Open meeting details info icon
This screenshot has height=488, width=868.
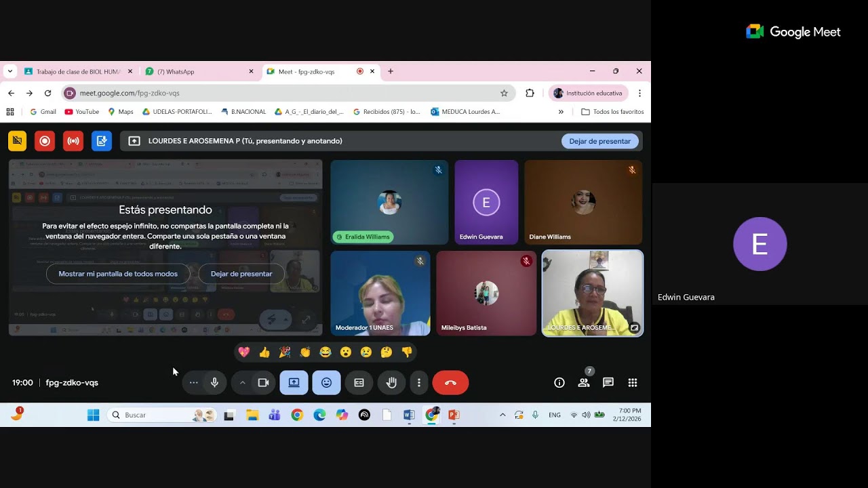[x=559, y=382]
